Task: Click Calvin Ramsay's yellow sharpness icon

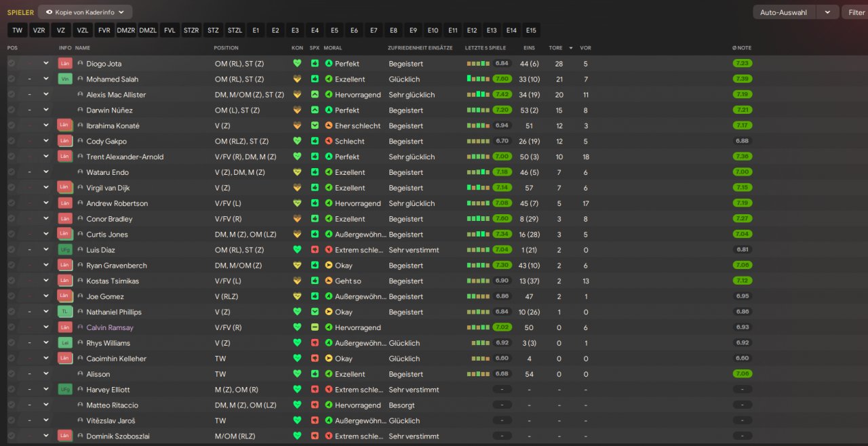Action: (x=315, y=327)
